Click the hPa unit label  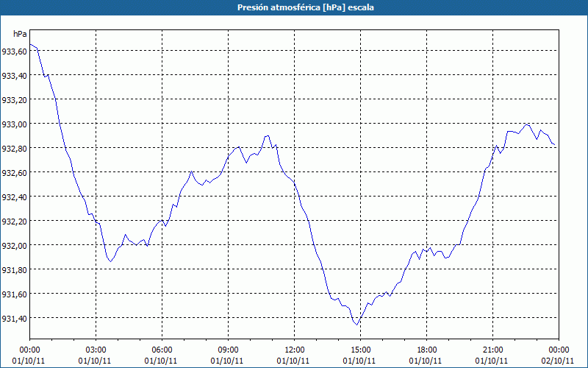[20, 34]
